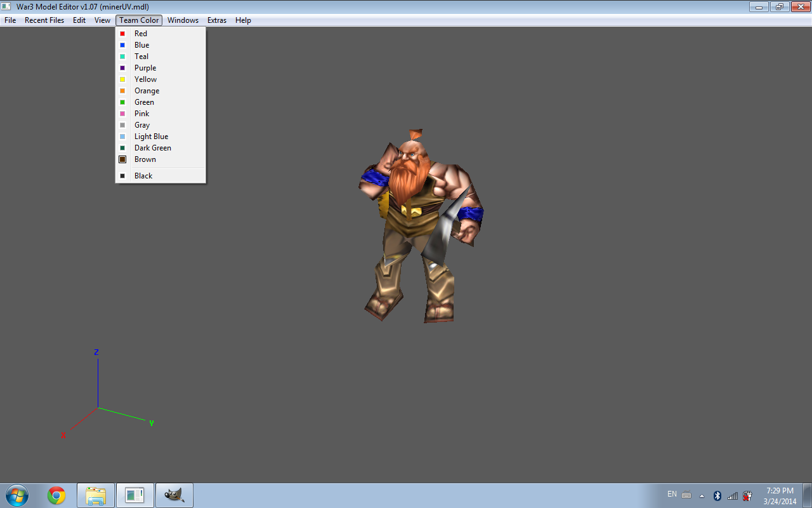Open the Edit menu
The width and height of the screenshot is (812, 508).
pyautogui.click(x=79, y=20)
